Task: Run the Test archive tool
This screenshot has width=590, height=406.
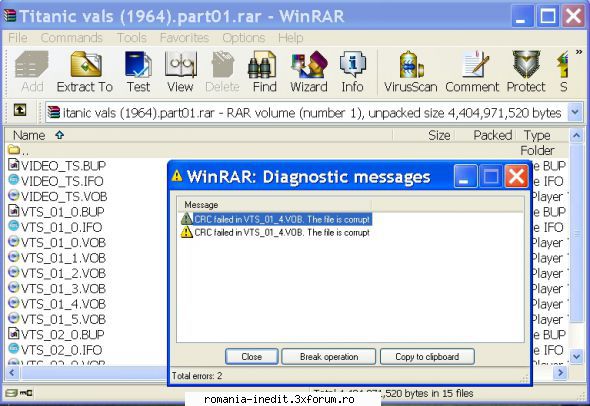Action: [138, 72]
